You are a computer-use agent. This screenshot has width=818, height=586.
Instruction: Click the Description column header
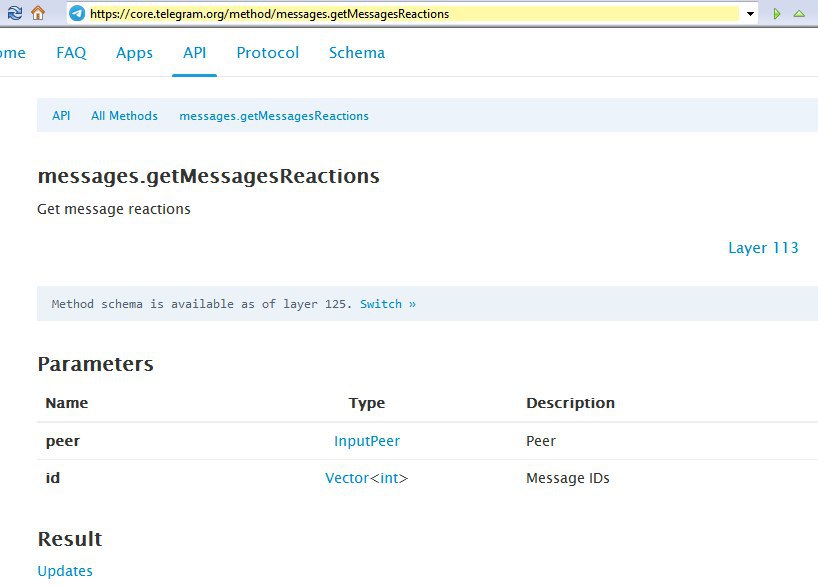(x=570, y=403)
